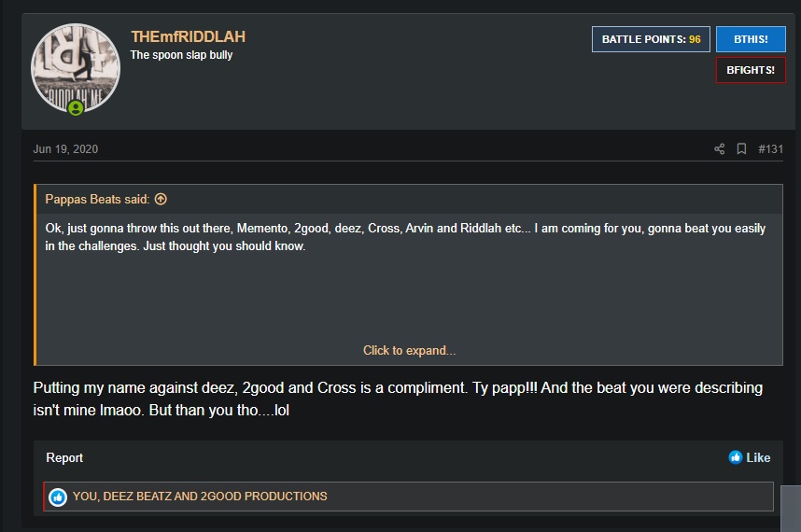The image size is (801, 532).
Task: Click the quoted message text block
Action: (x=405, y=237)
